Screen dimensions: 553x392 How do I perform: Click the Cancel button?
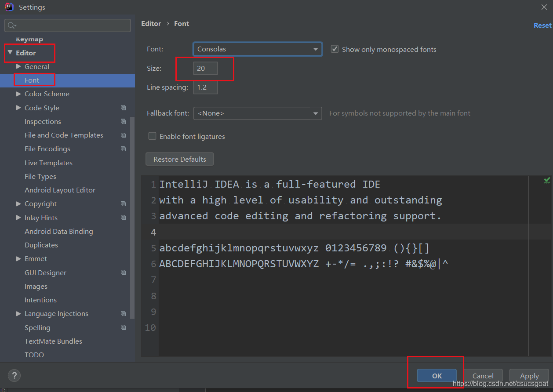click(x=483, y=376)
